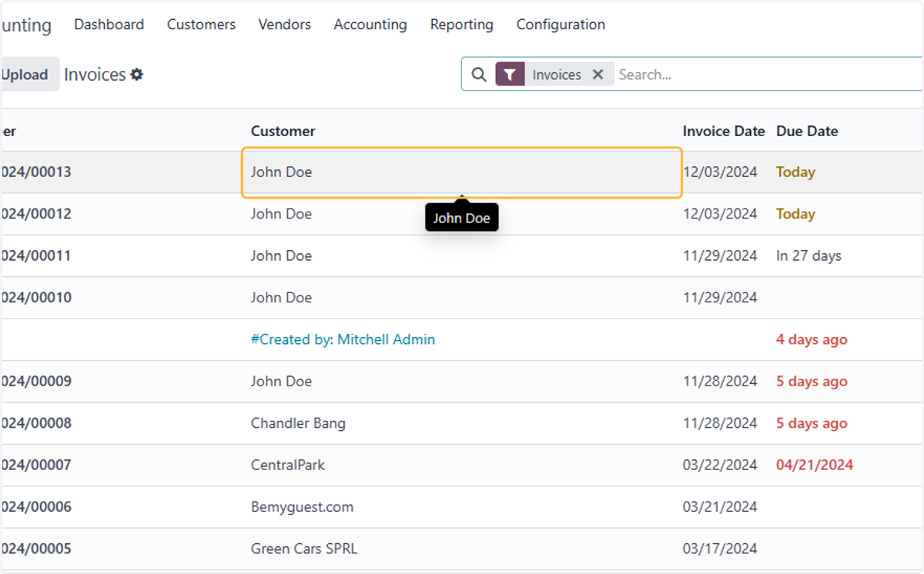
Task: Open the Chandler Bang invoice row
Action: click(x=462, y=423)
